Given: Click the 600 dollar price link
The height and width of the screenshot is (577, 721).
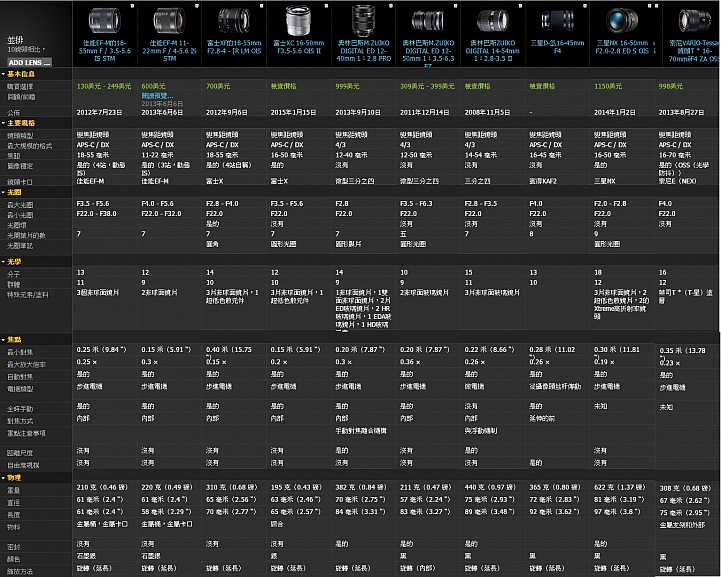Looking at the screenshot, I should 153,86.
